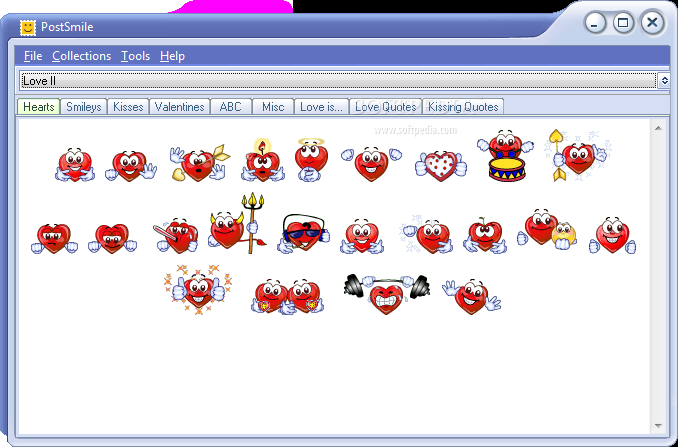Minimize the PostSmile window
This screenshot has height=447, width=678.
[x=595, y=23]
